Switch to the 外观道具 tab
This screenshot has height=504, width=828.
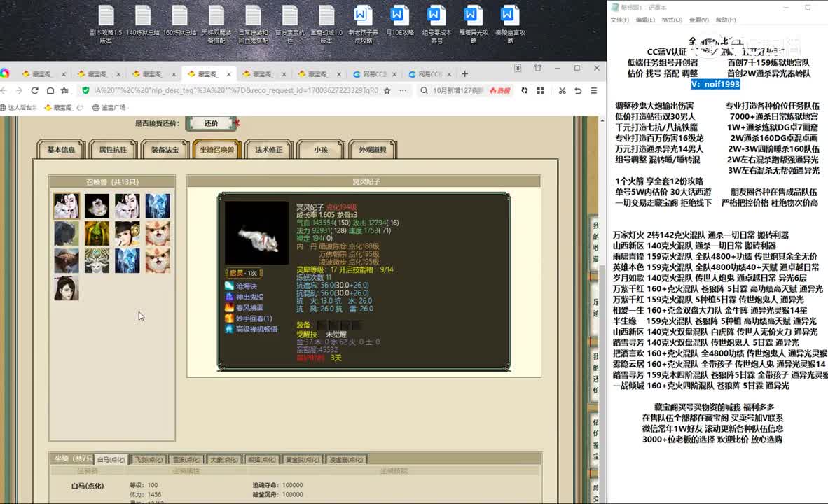click(x=372, y=150)
